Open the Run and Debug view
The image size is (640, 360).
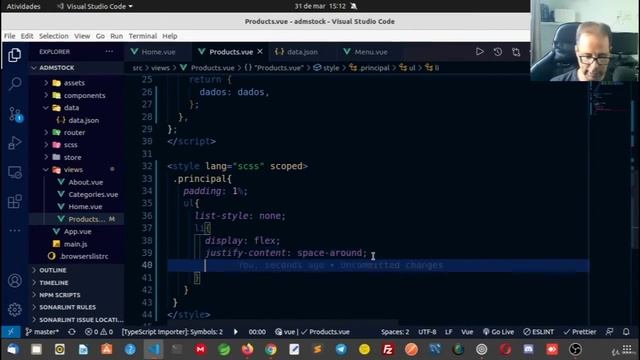pos(15,143)
